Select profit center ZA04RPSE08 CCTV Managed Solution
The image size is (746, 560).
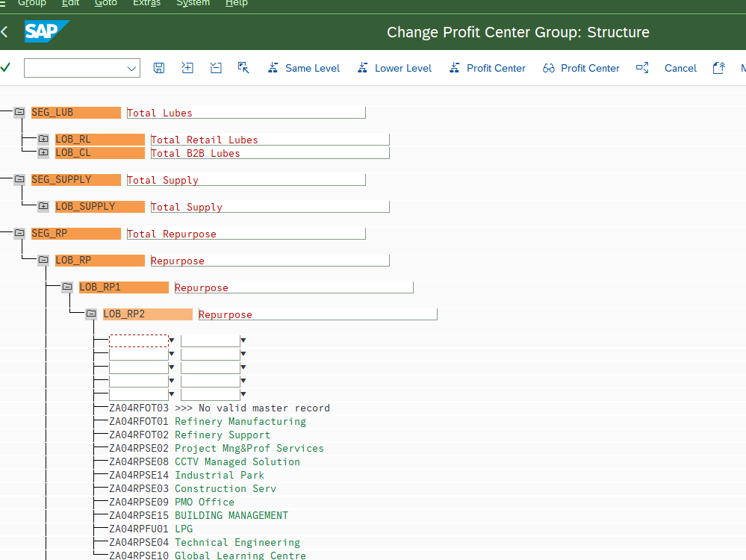point(139,462)
